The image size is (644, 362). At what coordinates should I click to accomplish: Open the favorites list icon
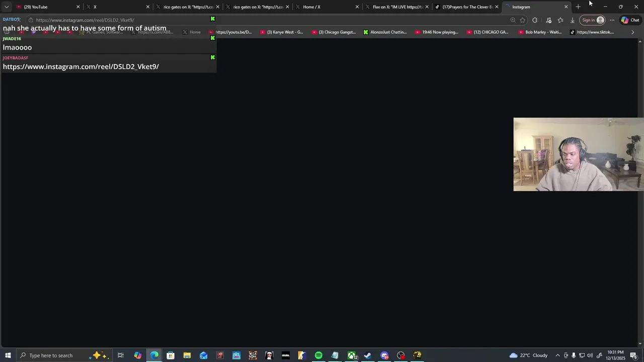click(x=560, y=20)
